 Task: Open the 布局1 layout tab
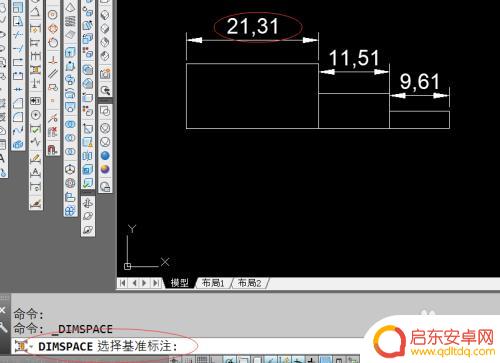click(x=213, y=283)
